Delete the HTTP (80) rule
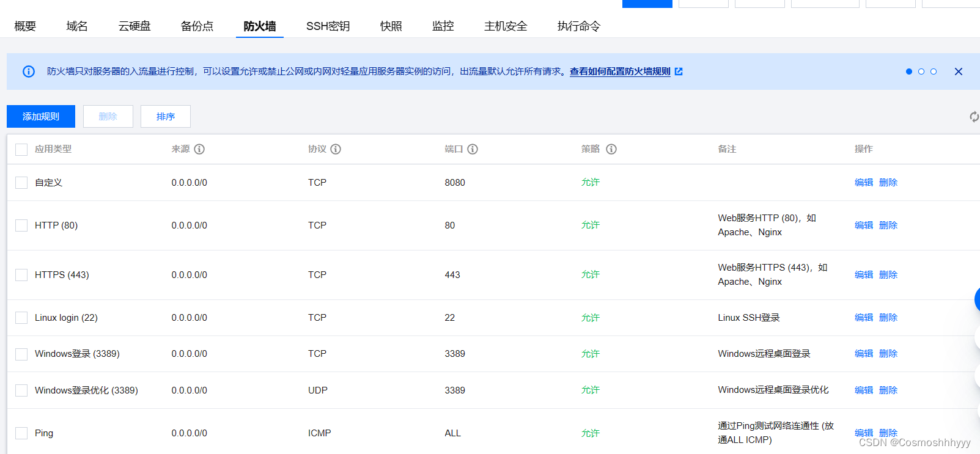Screen dimensions: 980x454 888,225
